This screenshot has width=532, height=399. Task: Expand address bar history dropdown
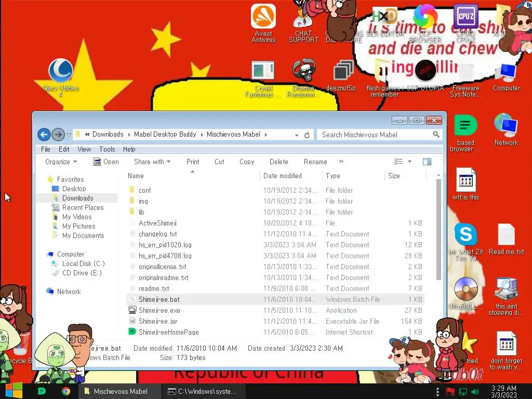[297, 135]
